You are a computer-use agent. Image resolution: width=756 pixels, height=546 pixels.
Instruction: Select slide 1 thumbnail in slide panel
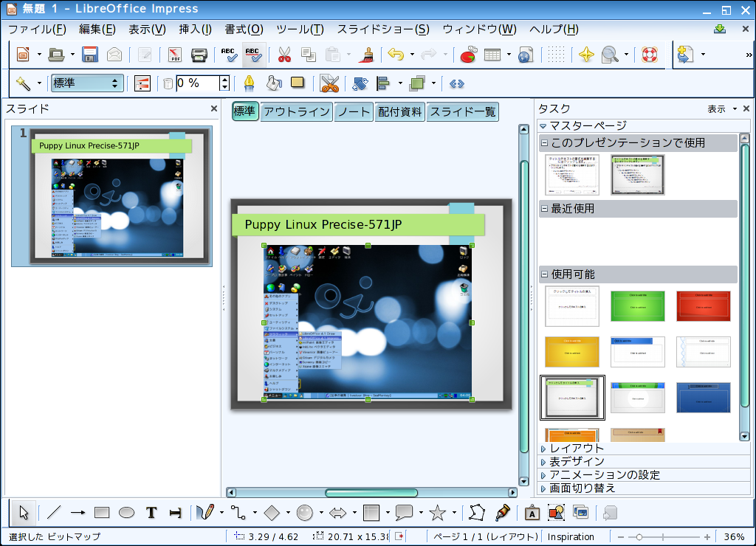point(112,196)
